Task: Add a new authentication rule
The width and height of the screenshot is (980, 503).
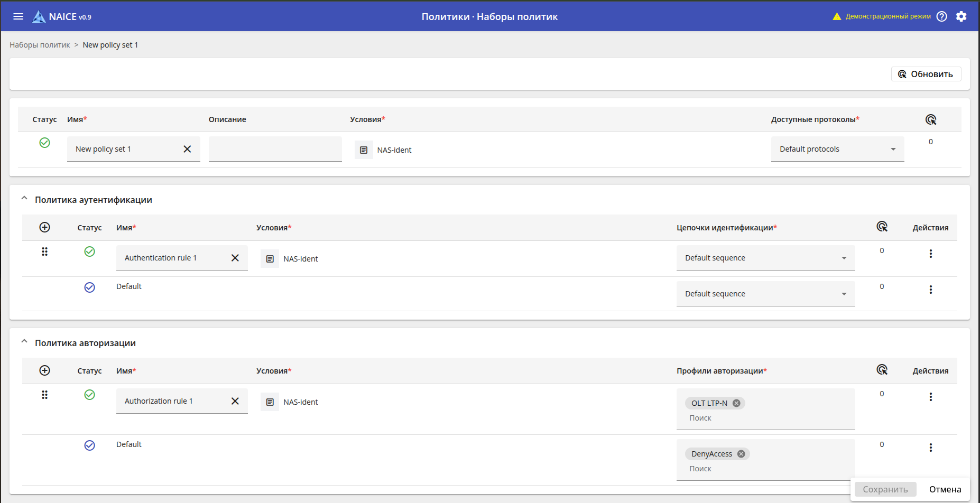Action: tap(45, 227)
